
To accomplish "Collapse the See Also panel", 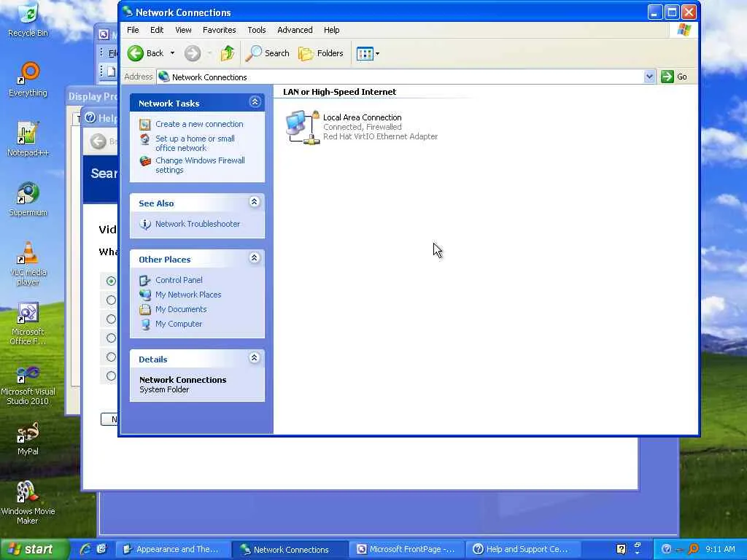I will coord(255,202).
